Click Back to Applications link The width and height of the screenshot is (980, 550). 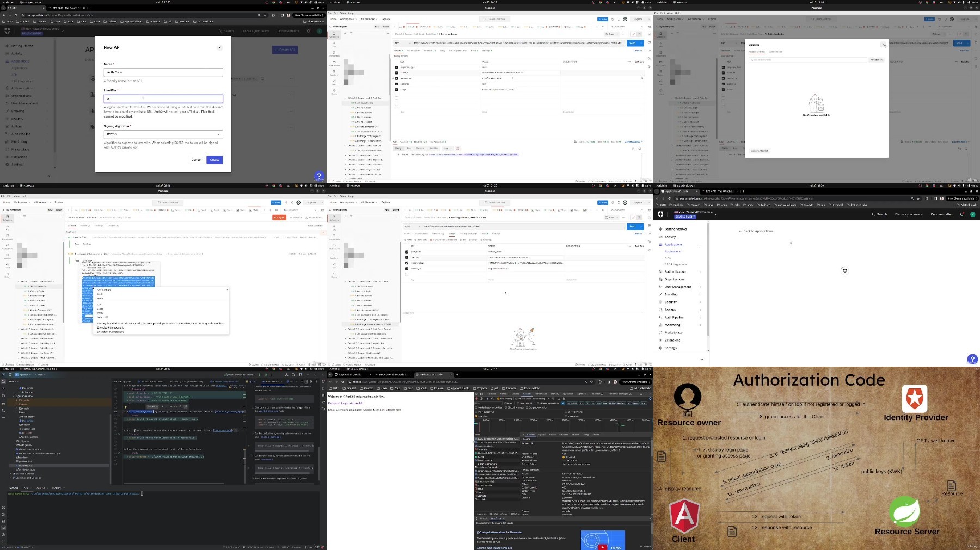tap(756, 231)
